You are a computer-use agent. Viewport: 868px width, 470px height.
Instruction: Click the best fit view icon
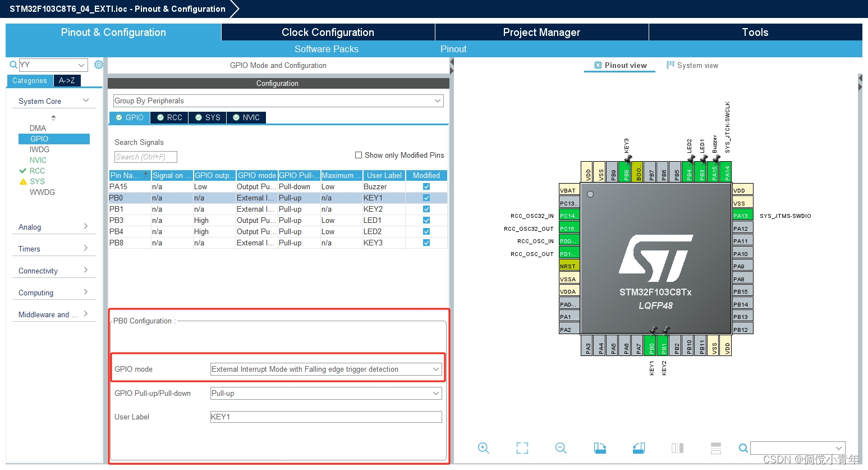click(522, 448)
